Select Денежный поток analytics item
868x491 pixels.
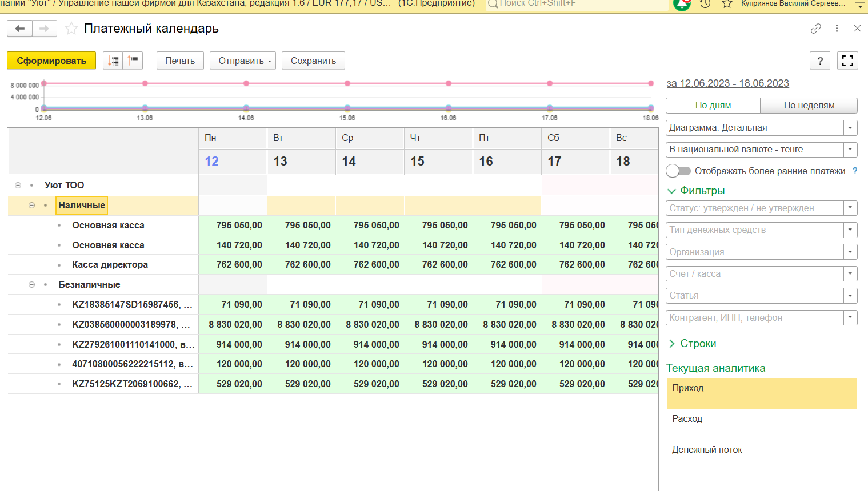tap(707, 449)
